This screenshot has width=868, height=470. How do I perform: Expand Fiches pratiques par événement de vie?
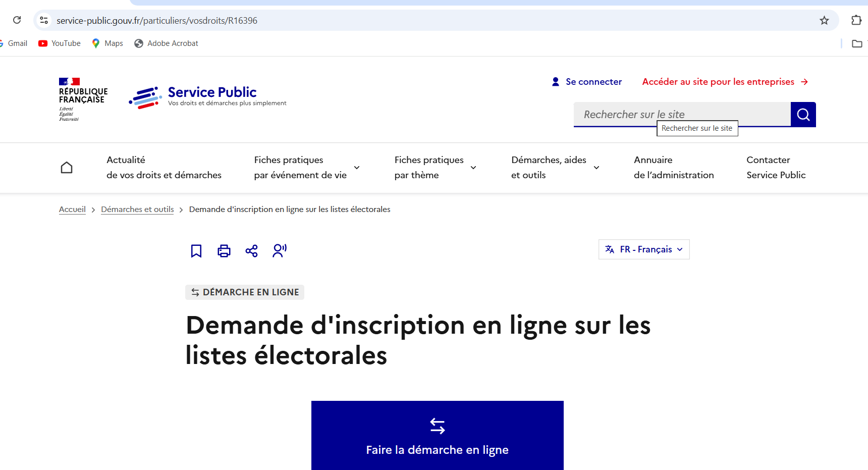click(306, 168)
